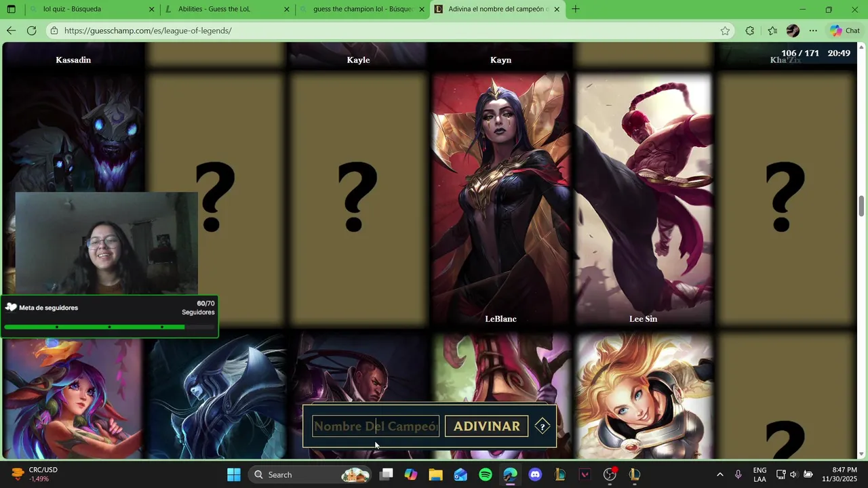868x488 pixels.
Task: Click the unknown card right of Lee Sin
Action: [785, 199]
